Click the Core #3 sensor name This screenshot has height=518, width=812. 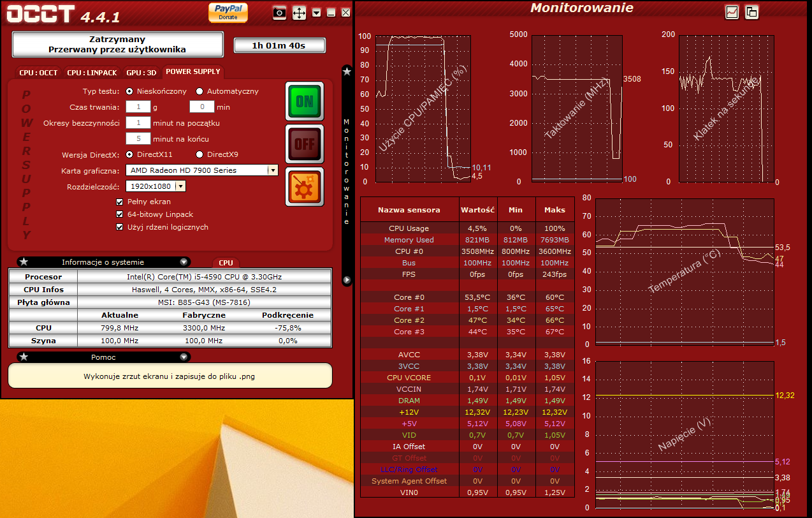click(409, 332)
